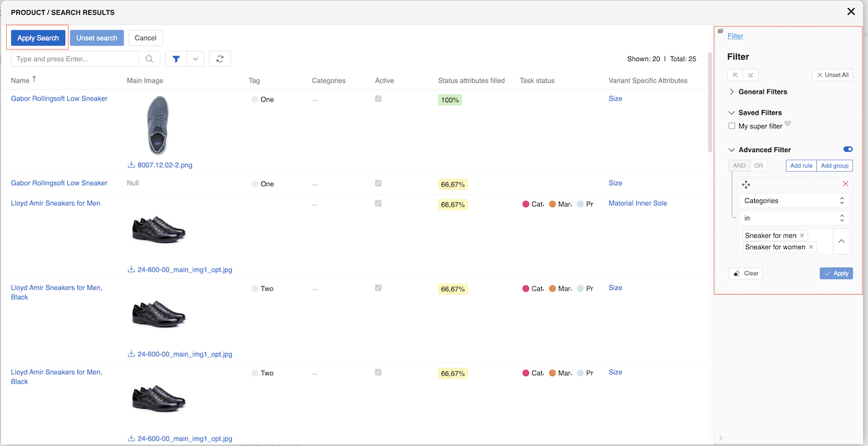Screen dimensions: 868x446
Task: Click the Apply Search button
Action: (x=38, y=38)
